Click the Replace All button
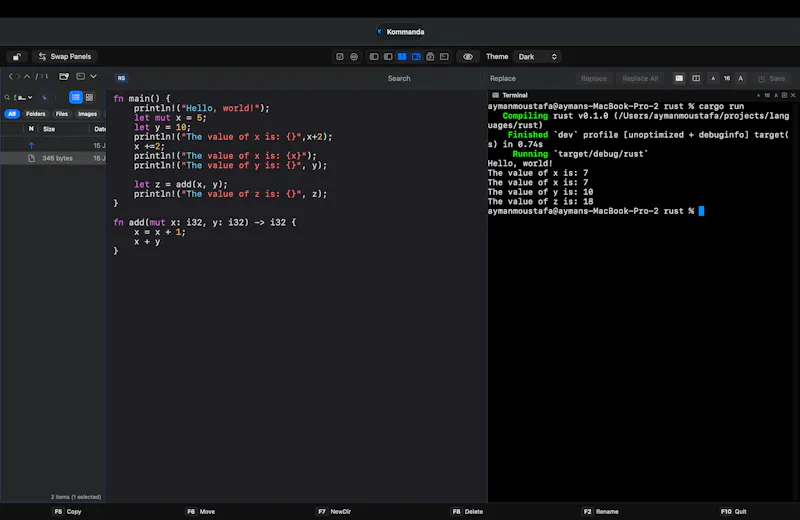Image resolution: width=800 pixels, height=520 pixels. click(640, 79)
